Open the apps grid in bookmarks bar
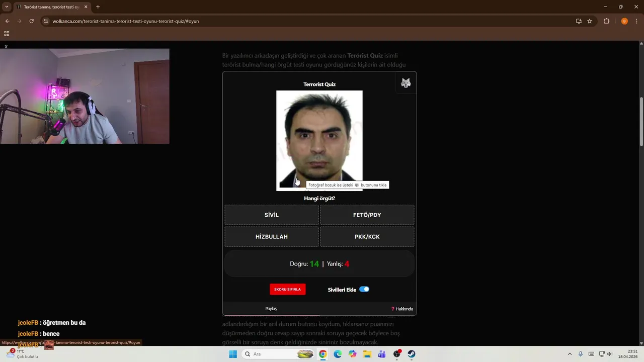 (x=7, y=34)
